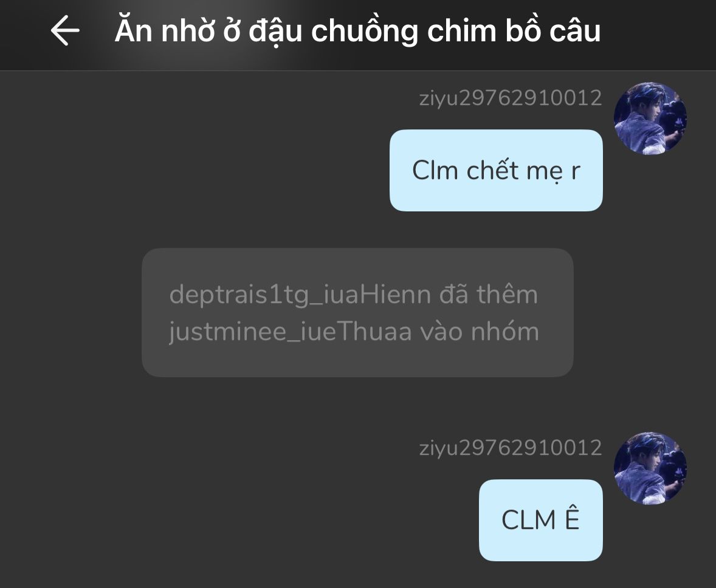Go back using the left arrow icon

65,30
